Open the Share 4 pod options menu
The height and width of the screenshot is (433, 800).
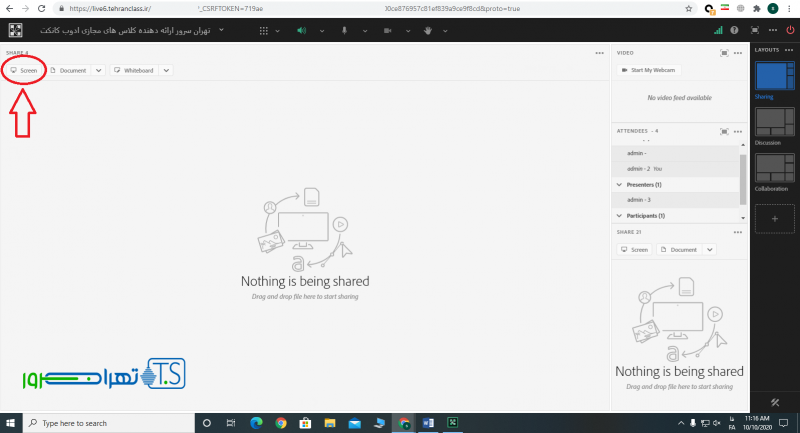coord(599,52)
